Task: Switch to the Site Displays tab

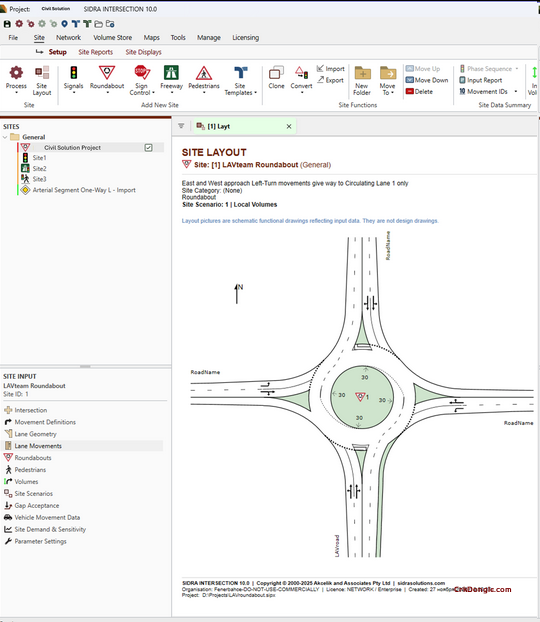Action: 144,52
